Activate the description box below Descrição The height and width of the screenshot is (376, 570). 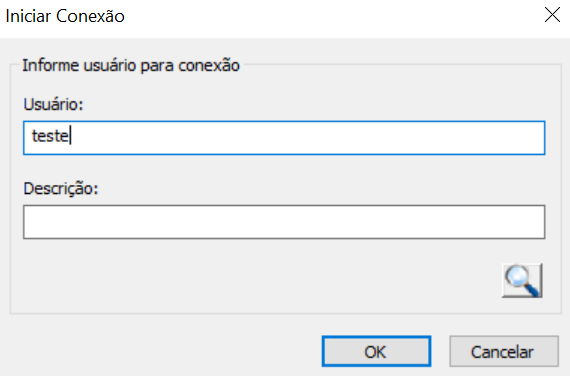284,222
